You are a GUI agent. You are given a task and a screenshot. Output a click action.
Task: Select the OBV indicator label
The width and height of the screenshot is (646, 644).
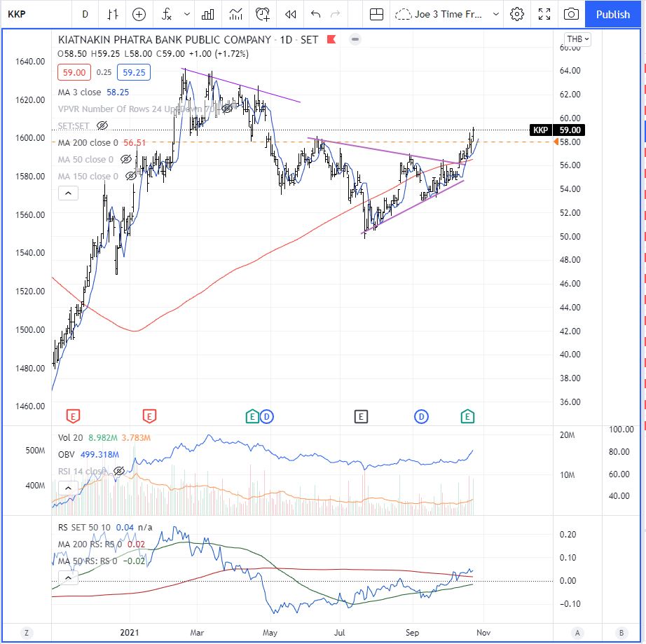(67, 455)
